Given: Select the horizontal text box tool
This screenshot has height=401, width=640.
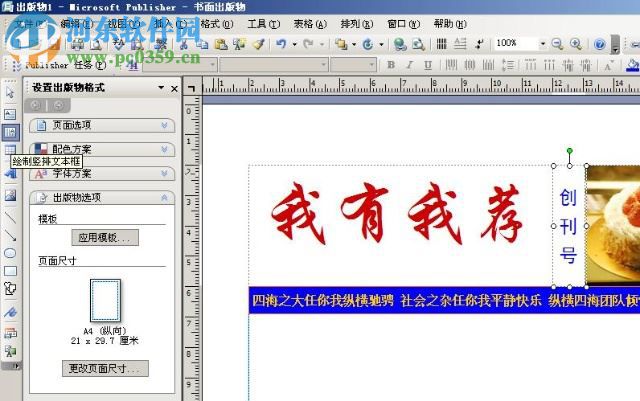Looking at the screenshot, I should point(10,114).
